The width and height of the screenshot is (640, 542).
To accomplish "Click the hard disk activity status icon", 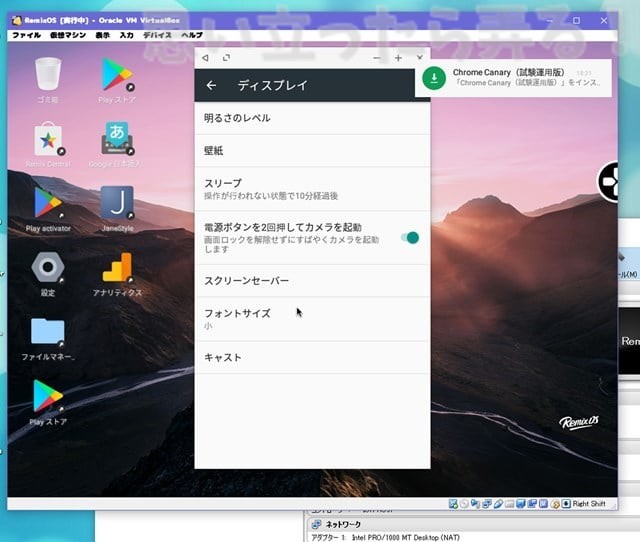I will point(453,504).
